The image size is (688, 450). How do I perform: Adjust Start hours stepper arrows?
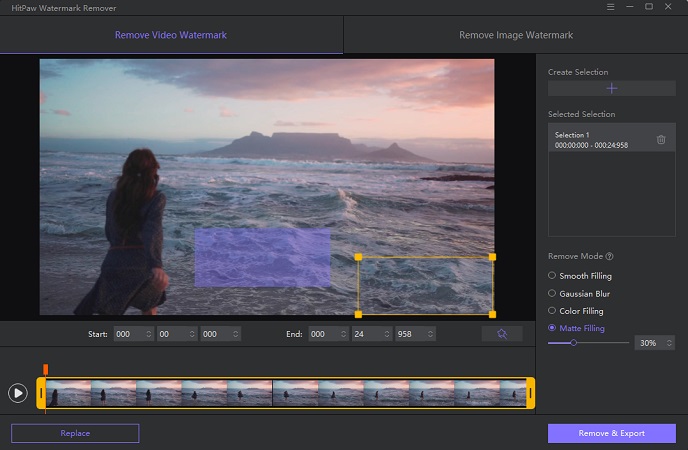tap(149, 334)
